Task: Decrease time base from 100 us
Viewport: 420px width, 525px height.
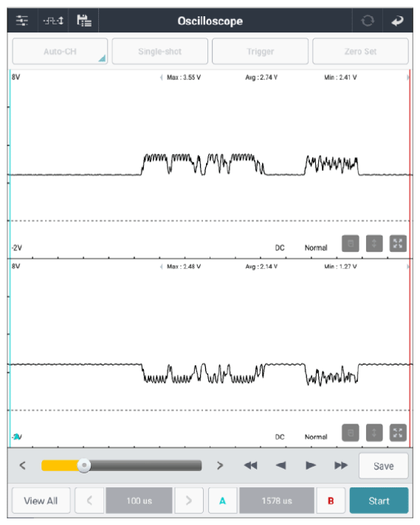Action: click(89, 501)
